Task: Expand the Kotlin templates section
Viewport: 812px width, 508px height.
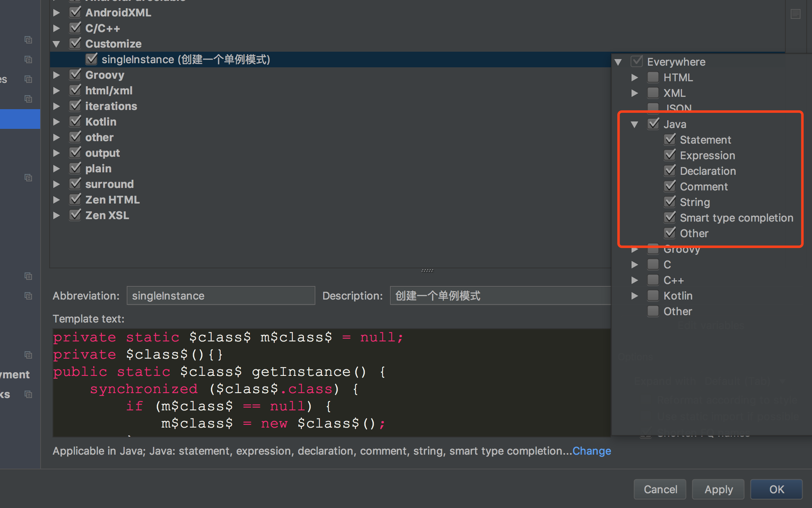Action: [x=57, y=122]
